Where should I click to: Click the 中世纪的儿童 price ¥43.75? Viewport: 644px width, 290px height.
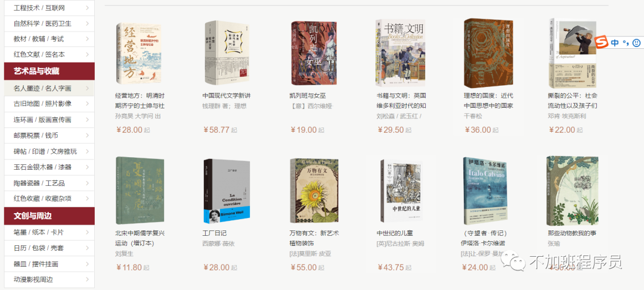click(391, 267)
